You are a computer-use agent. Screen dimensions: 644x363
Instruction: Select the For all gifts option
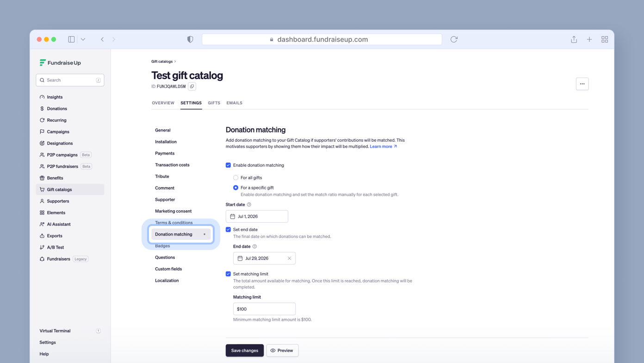235,178
